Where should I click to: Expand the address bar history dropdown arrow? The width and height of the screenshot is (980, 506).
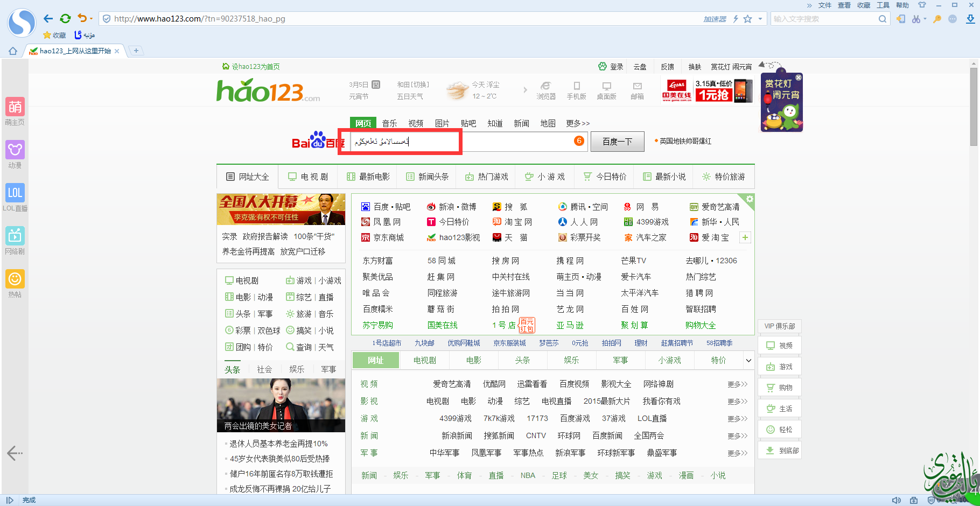760,19
